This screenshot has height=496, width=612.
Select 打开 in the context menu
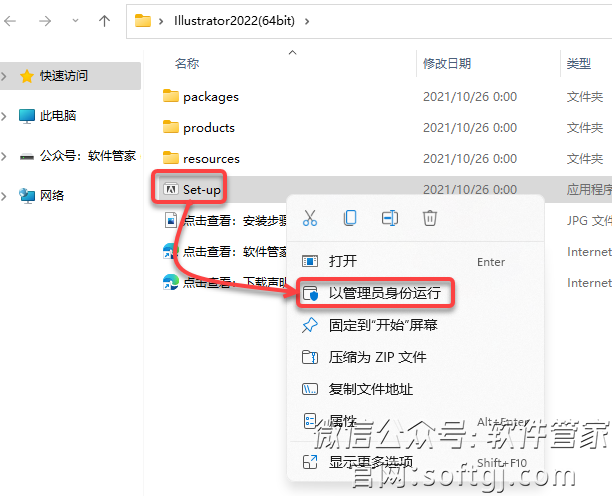[415, 261]
